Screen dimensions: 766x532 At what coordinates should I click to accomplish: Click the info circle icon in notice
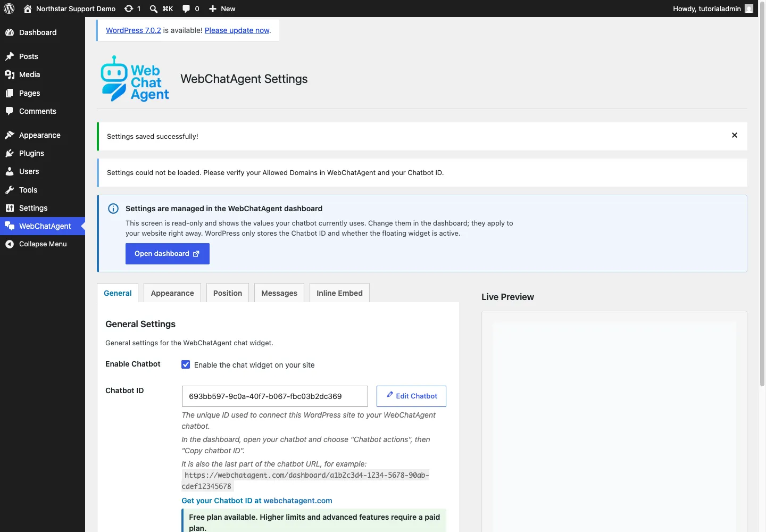click(x=113, y=209)
